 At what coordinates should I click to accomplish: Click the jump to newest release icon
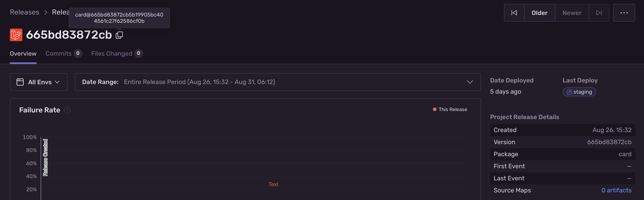(599, 13)
